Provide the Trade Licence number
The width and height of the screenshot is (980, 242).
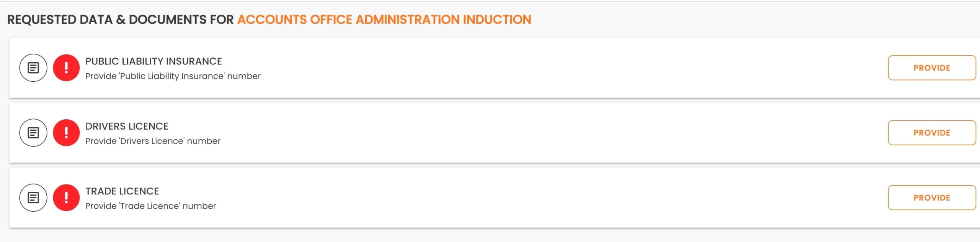tap(932, 198)
